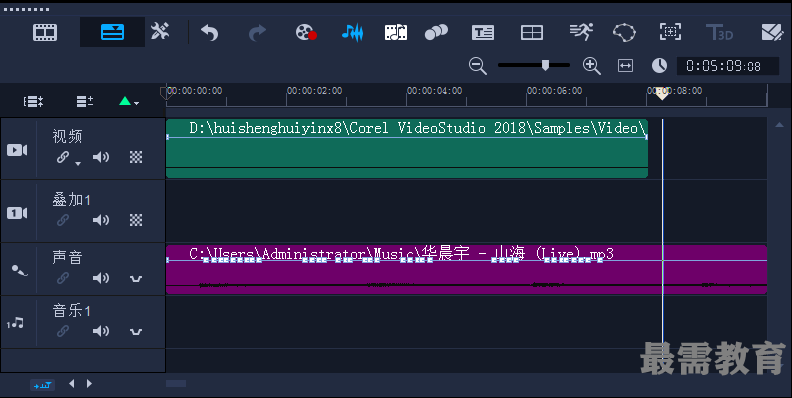Open the chapter/cue point green triangle menu
Image resolution: width=792 pixels, height=398 pixels.
click(x=129, y=102)
